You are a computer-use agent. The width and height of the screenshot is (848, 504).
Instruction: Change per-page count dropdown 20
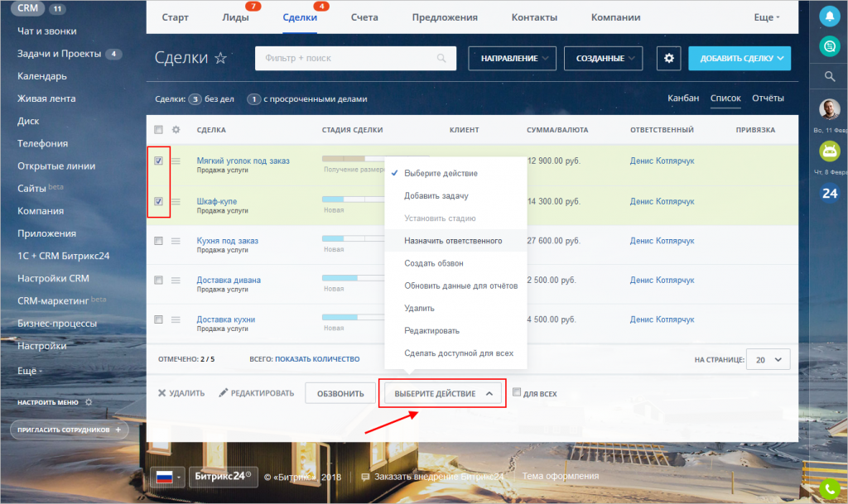coord(768,360)
